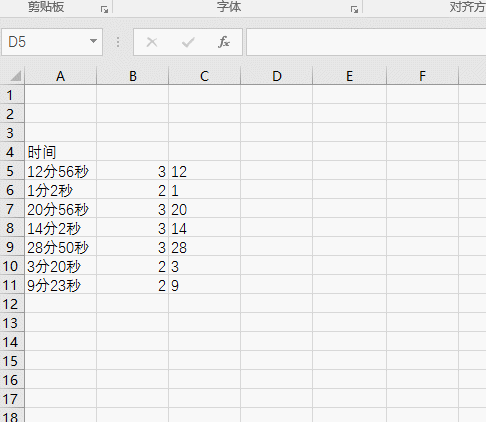Select column A header
The height and width of the screenshot is (422, 486).
[x=60, y=76]
